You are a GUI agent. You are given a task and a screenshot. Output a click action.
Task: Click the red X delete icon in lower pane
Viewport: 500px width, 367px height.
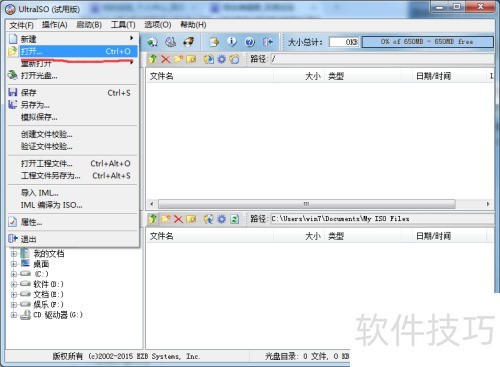178,219
